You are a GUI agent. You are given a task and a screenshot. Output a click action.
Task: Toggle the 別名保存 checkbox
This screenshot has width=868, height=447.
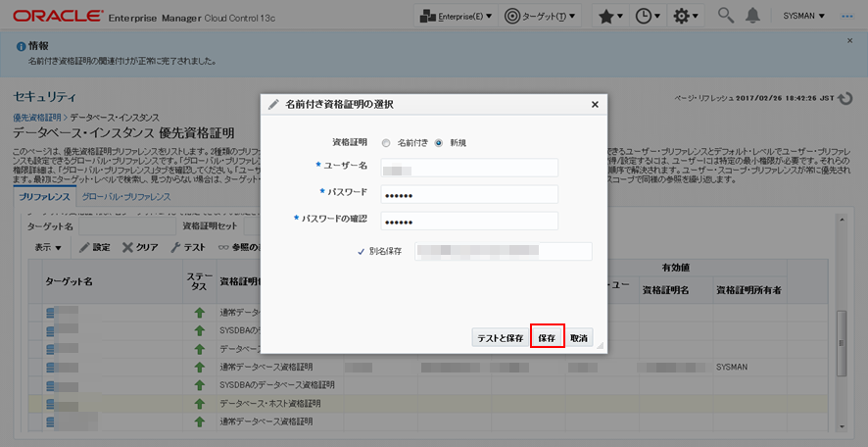[361, 251]
